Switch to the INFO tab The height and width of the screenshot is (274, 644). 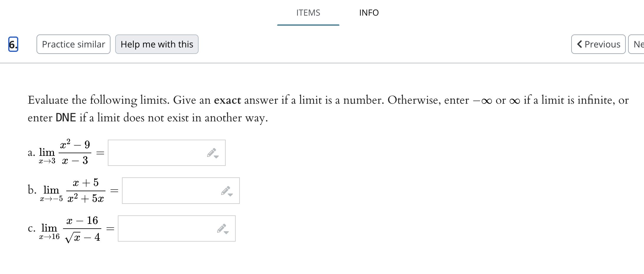coord(369,13)
